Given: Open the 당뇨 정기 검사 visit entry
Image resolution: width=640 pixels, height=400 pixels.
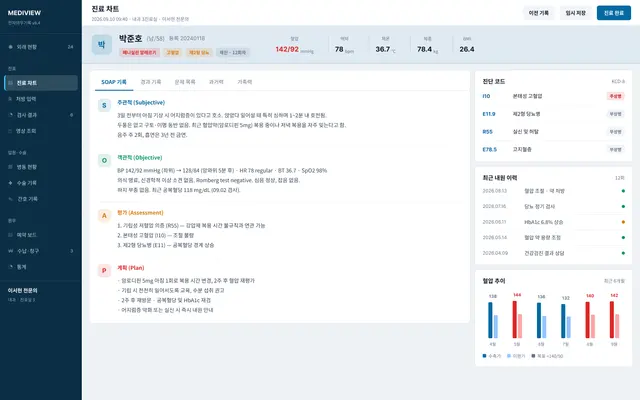Looking at the screenshot, I should [x=553, y=207].
